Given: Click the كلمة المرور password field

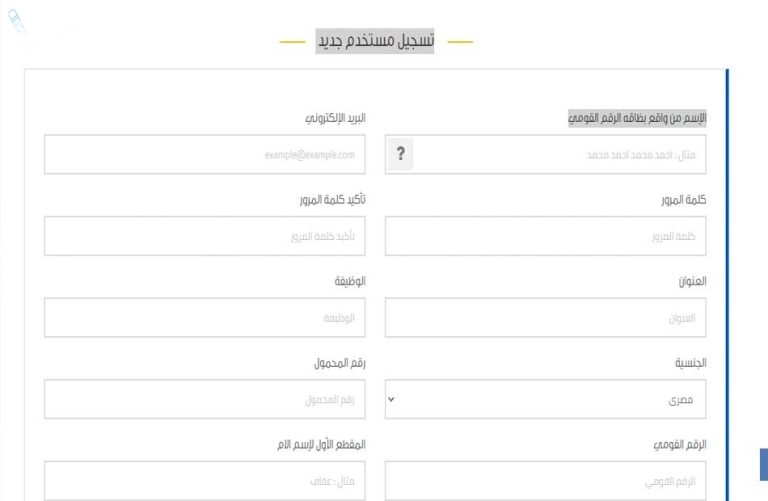Looking at the screenshot, I should [545, 236].
